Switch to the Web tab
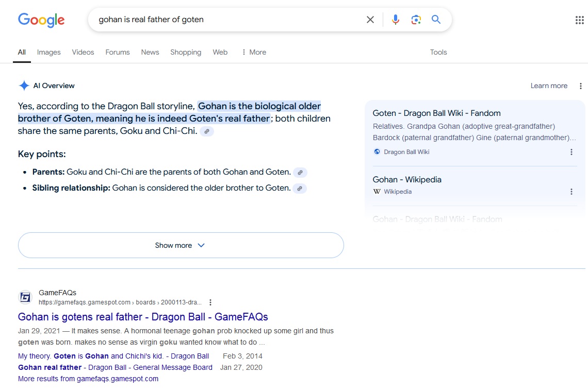The height and width of the screenshot is (391, 588). coord(220,53)
